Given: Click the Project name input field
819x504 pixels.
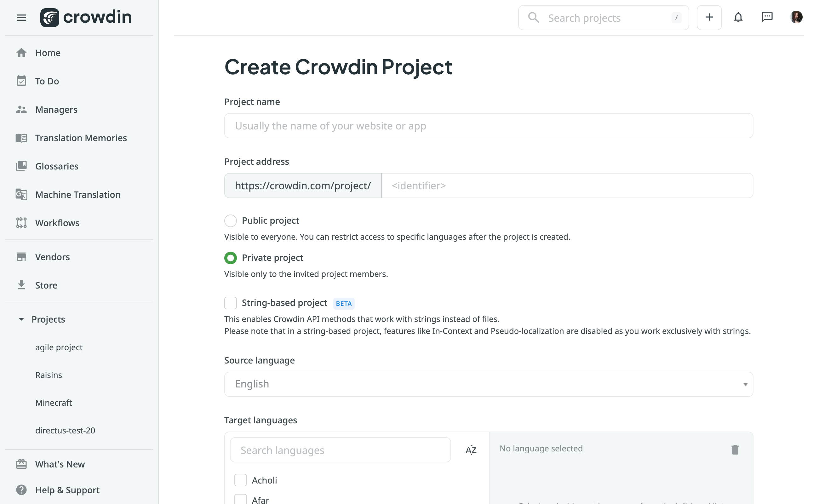Looking at the screenshot, I should pyautogui.click(x=488, y=126).
